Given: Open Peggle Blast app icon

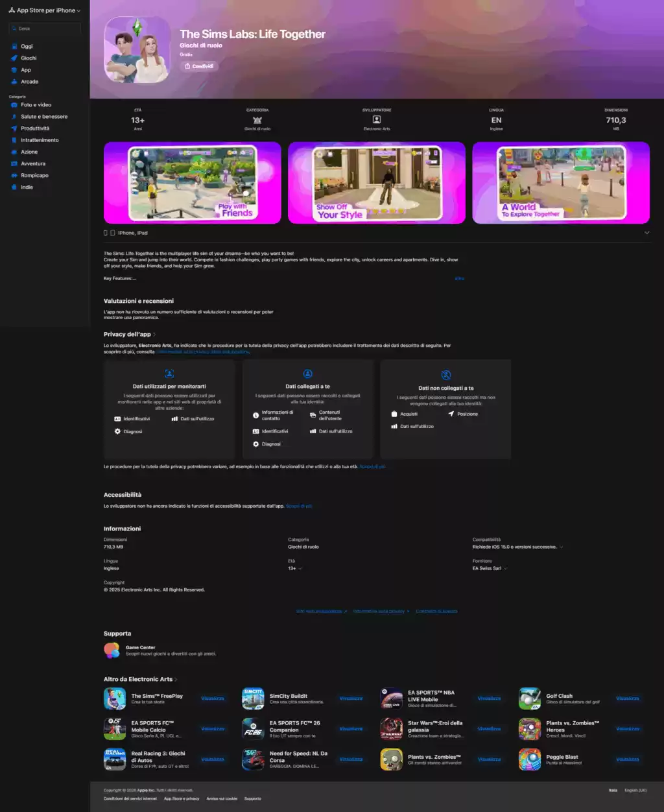Looking at the screenshot, I should point(530,759).
